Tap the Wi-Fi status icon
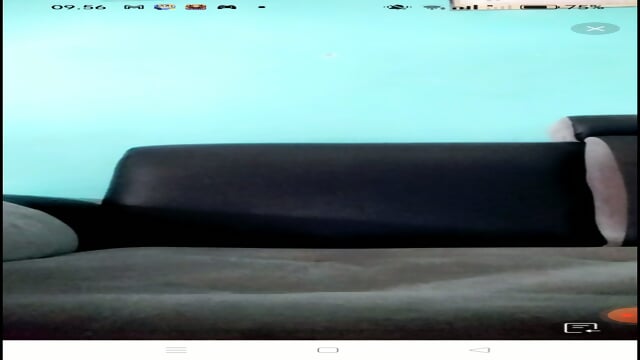The width and height of the screenshot is (640, 360). tap(433, 7)
